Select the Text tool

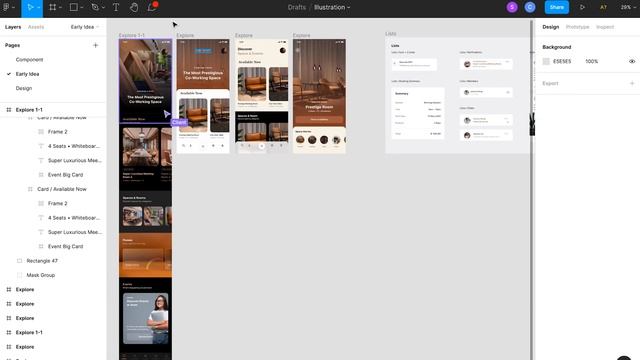[x=116, y=7]
